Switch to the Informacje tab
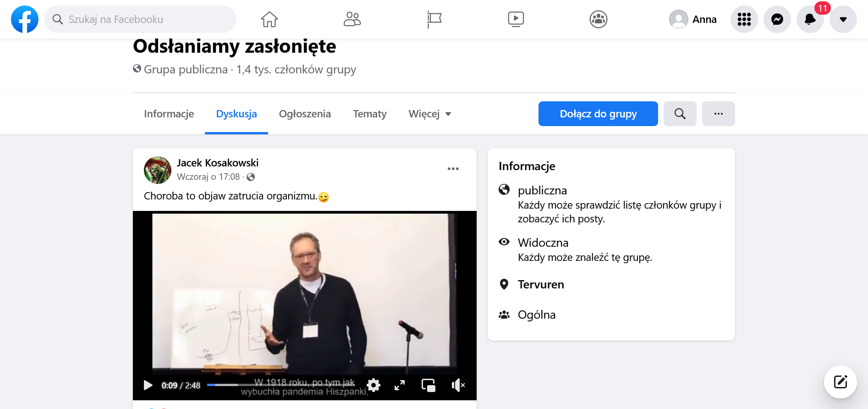 [169, 114]
